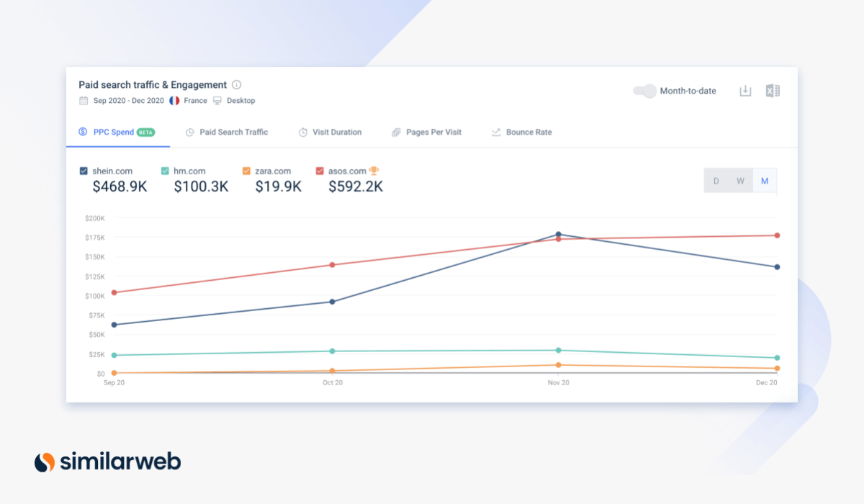Select weekly (W) granularity button
This screenshot has width=864, height=504.
(x=740, y=181)
